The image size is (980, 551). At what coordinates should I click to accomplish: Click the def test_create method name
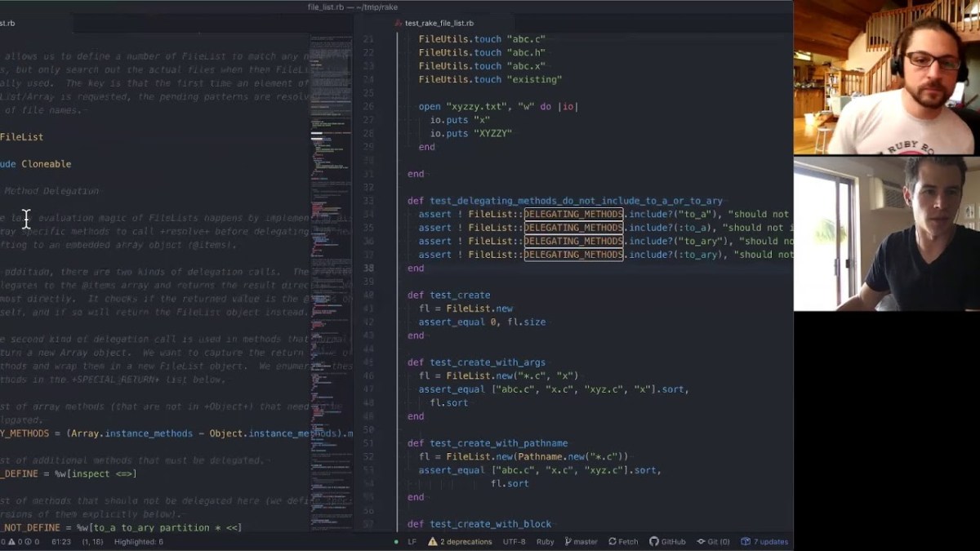460,295
